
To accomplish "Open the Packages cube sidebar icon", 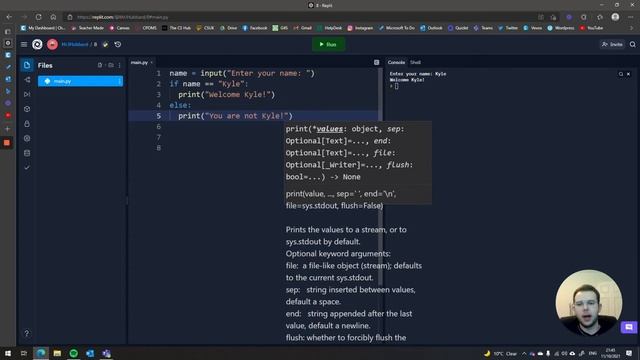I will [x=27, y=109].
